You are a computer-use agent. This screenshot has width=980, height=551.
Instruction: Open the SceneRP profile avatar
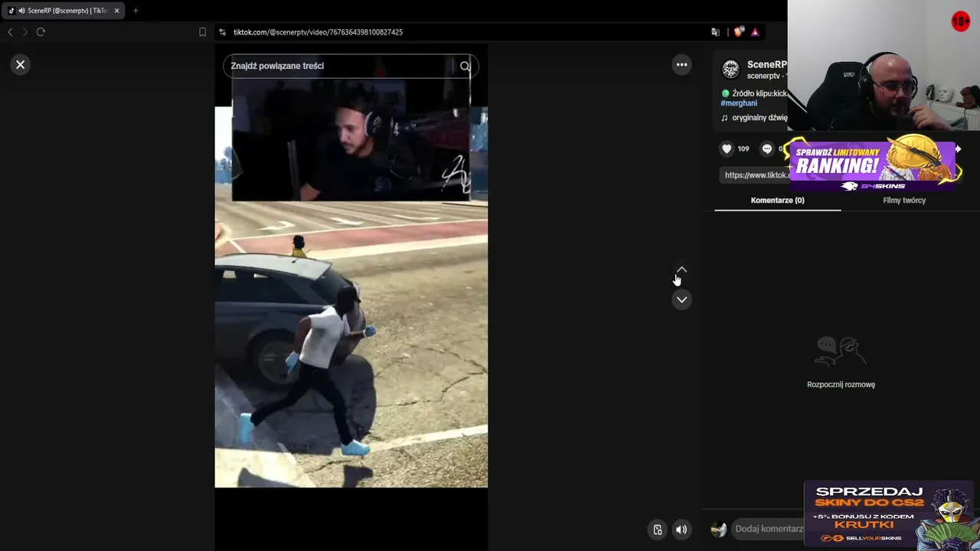(731, 70)
